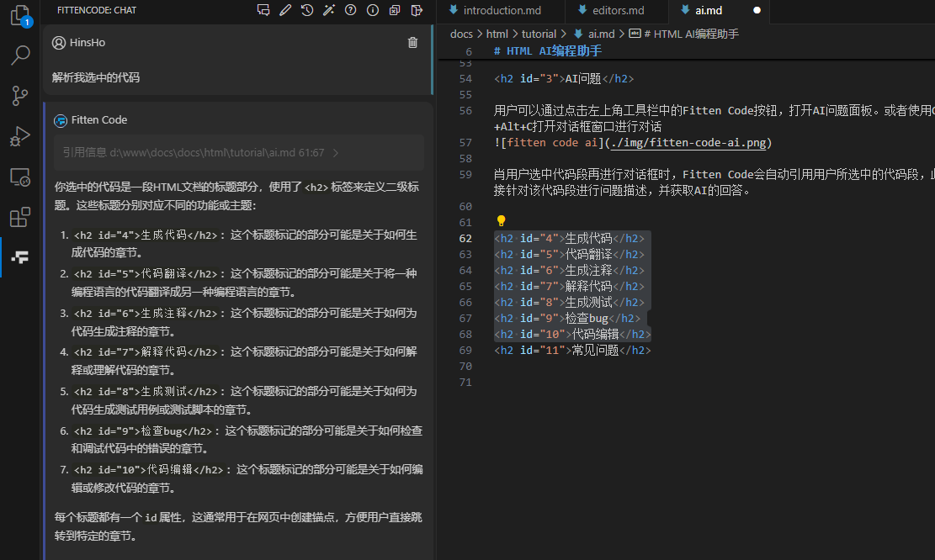
Task: Click the 检查bug h2 code line
Action: (567, 318)
